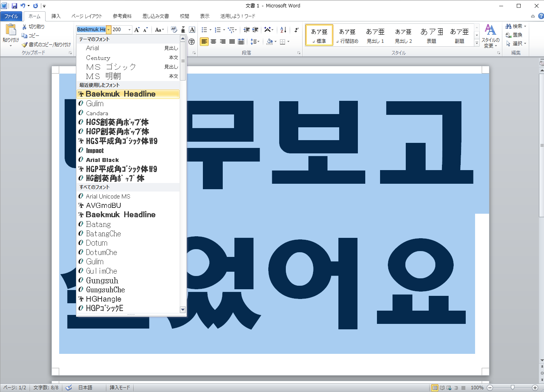Viewport: 544px width, 392px height.
Task: Click the Replace (置換) command
Action: (x=514, y=35)
